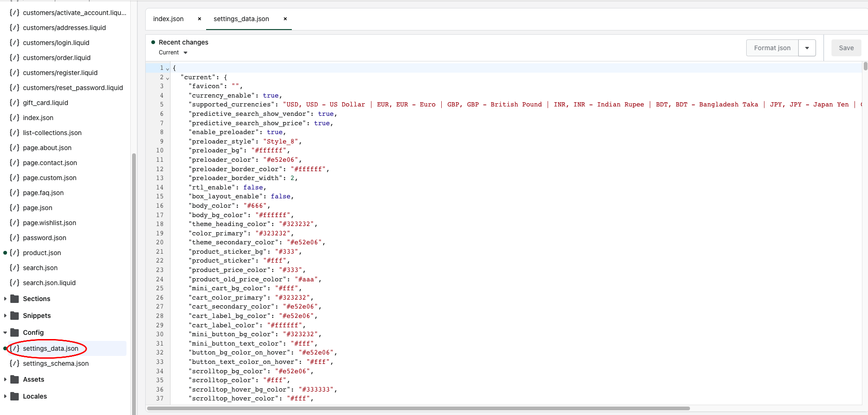Click the page.faq.json file icon

pos(15,193)
